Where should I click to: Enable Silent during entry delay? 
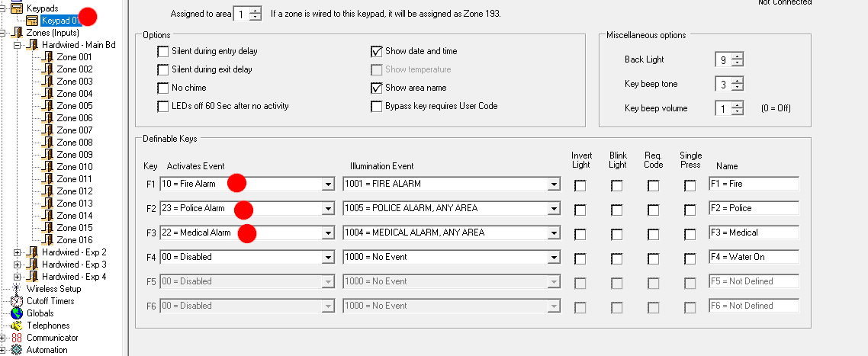coord(162,52)
